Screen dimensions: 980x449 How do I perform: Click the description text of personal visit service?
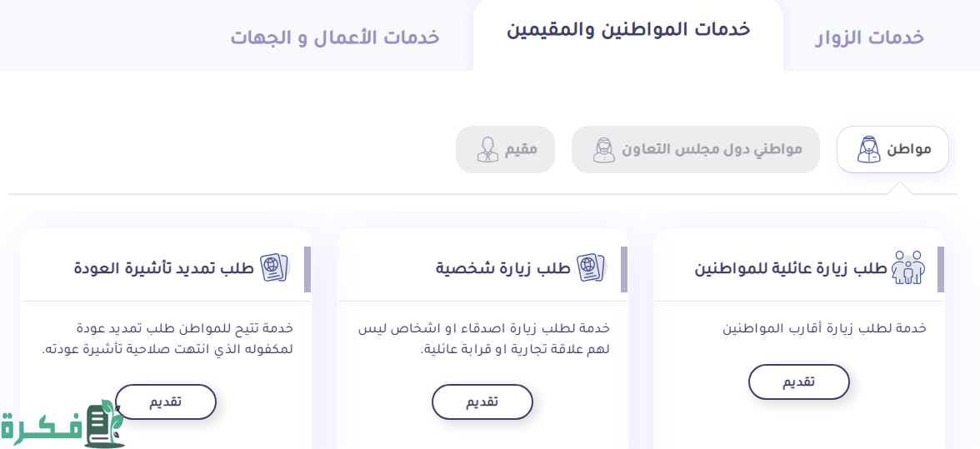click(484, 338)
